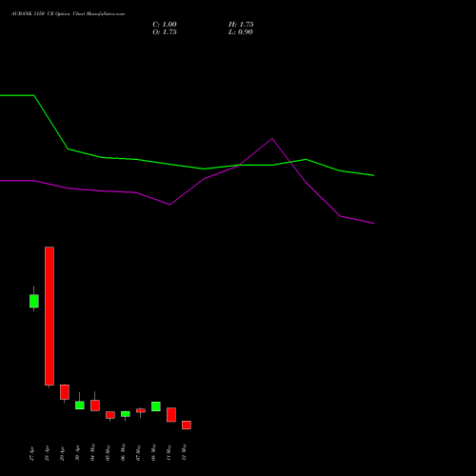Click the purple indicator line's peak
Image resolution: width=476 pixels, height=476 pixels.
pyautogui.click(x=272, y=139)
